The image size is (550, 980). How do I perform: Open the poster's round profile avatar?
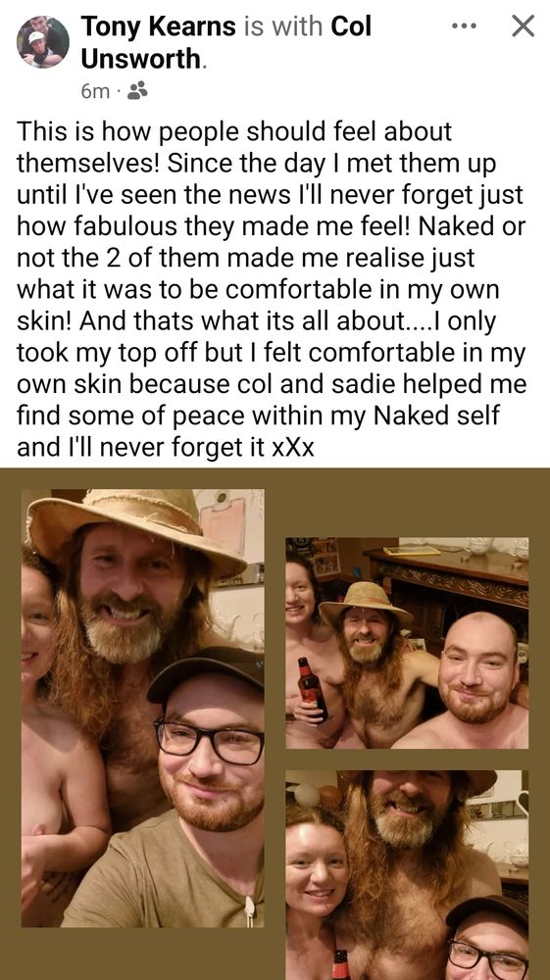coord(43,42)
